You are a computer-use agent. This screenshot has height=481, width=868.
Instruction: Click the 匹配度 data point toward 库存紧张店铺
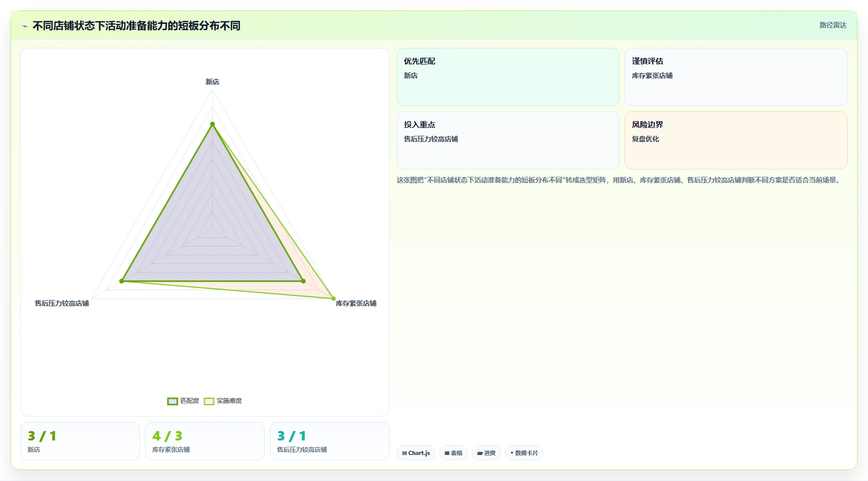coord(304,281)
